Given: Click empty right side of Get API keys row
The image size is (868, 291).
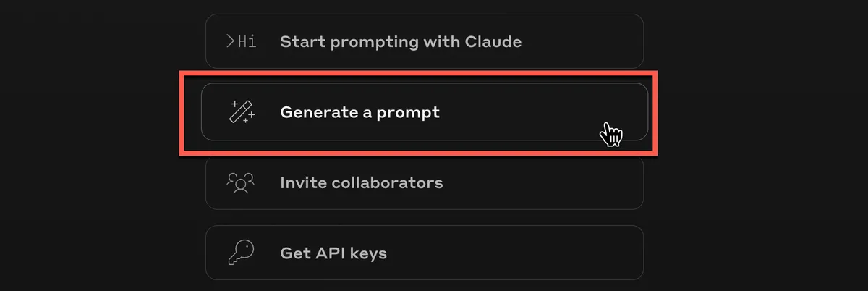Looking at the screenshot, I should [564, 253].
